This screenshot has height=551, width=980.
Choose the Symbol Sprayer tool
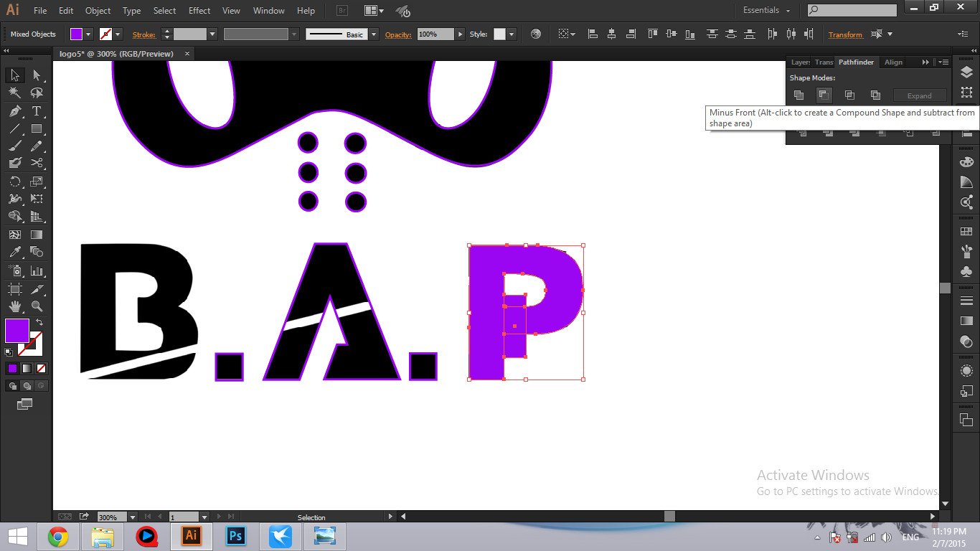[x=15, y=271]
